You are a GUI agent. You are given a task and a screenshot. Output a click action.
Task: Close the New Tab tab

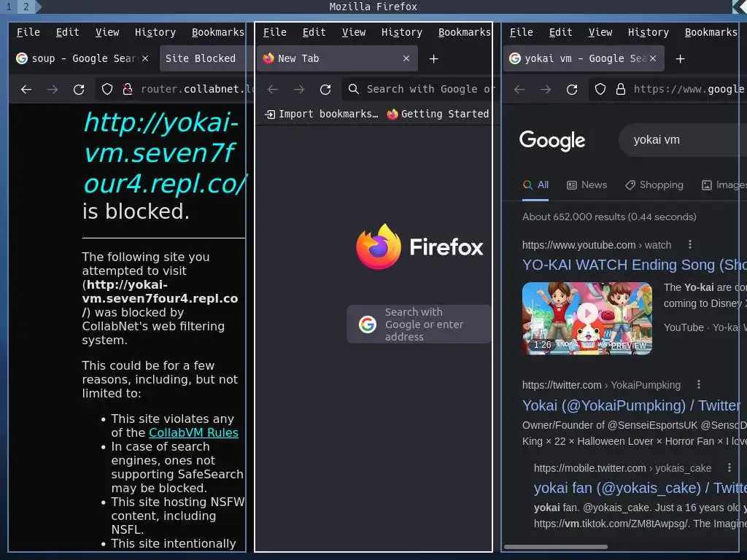pos(406,58)
